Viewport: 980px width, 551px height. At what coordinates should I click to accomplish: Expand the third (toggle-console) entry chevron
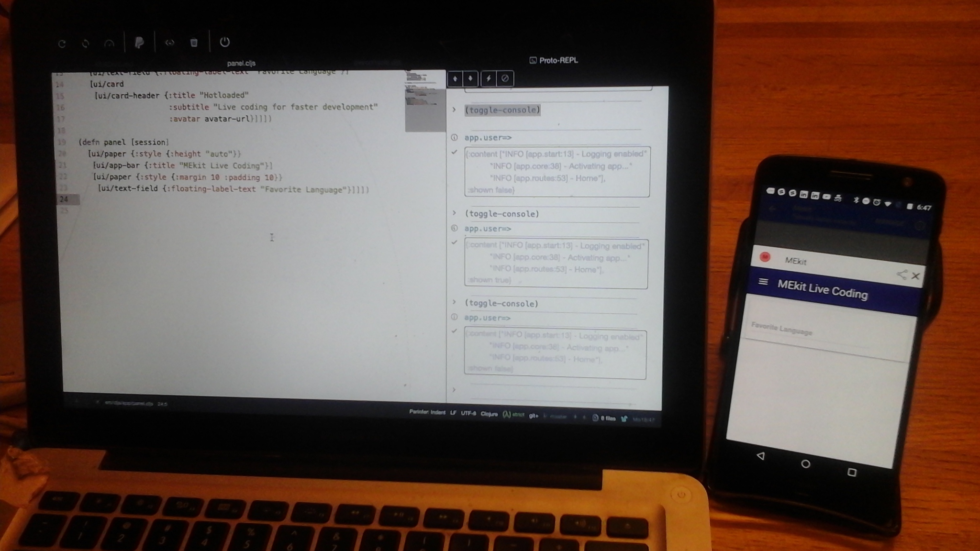point(454,302)
